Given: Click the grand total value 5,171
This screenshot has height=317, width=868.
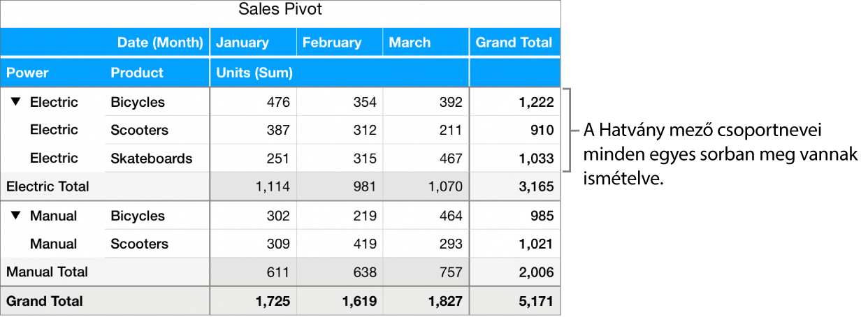Looking at the screenshot, I should pos(537,301).
